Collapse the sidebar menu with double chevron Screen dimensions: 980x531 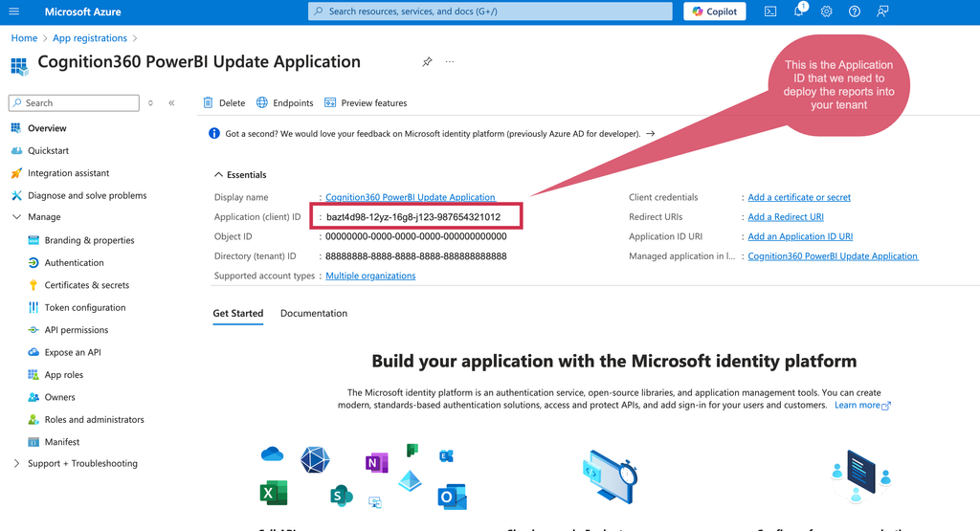(171, 103)
